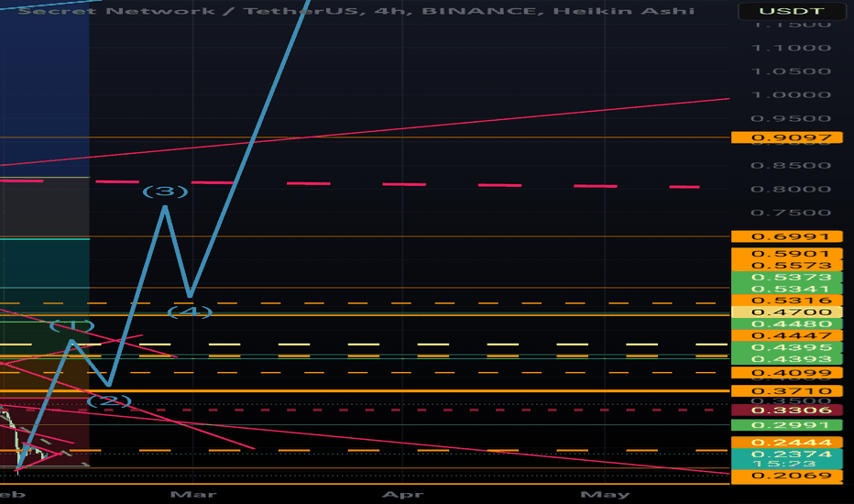Click the green 0.5341 price label
The width and height of the screenshot is (854, 504).
pos(787,289)
